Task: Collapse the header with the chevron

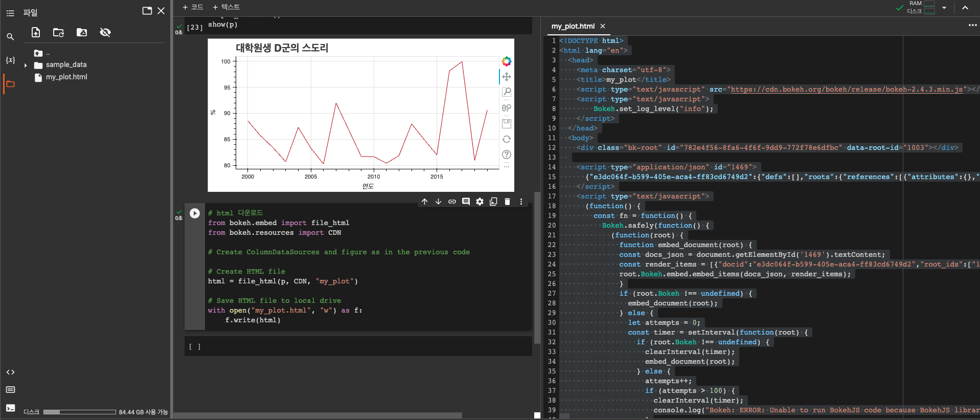Action: tap(965, 8)
